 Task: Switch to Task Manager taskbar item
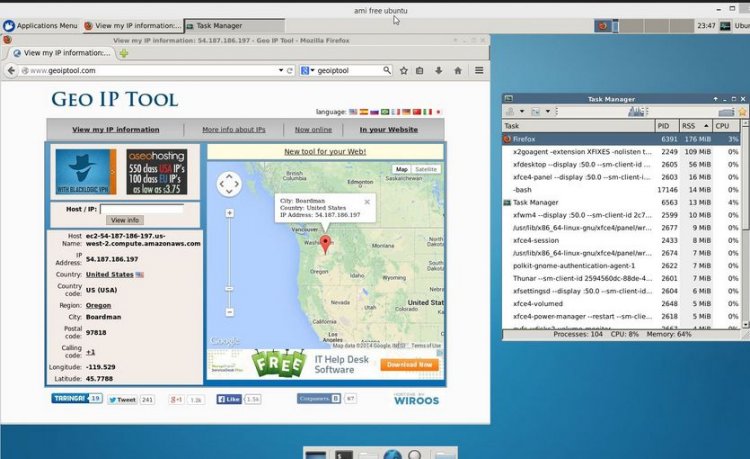(x=218, y=25)
